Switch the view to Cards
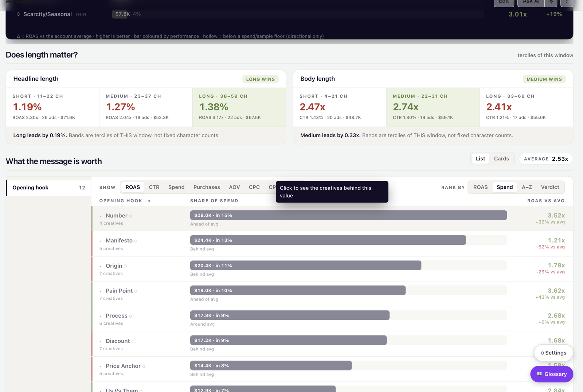This screenshot has width=583, height=392. (501, 158)
